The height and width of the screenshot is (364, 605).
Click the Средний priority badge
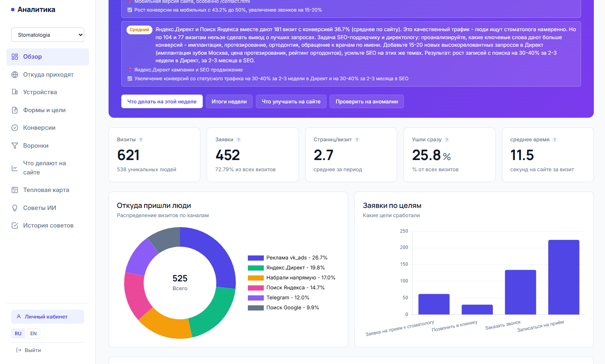(x=139, y=30)
